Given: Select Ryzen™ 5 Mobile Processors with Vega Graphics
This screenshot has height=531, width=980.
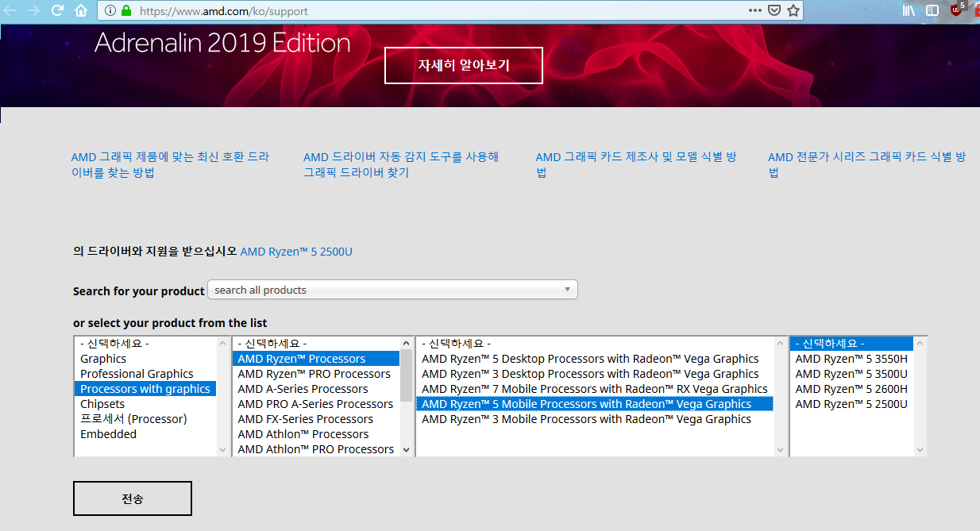Looking at the screenshot, I should (595, 404).
